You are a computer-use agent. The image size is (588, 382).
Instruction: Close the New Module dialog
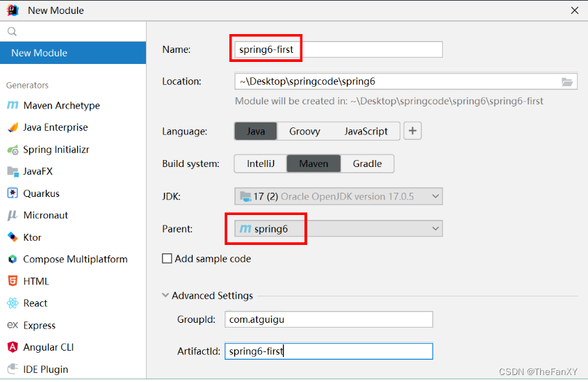click(575, 10)
